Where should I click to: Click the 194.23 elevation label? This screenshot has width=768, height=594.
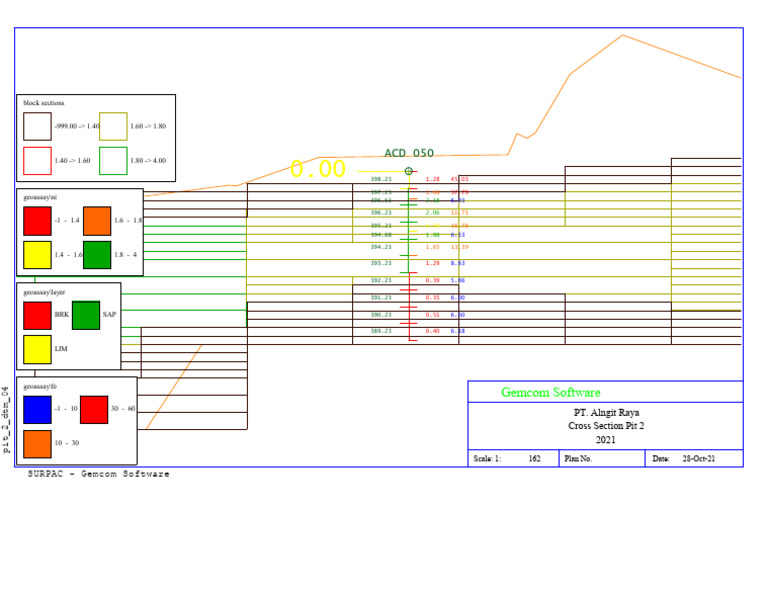(381, 247)
